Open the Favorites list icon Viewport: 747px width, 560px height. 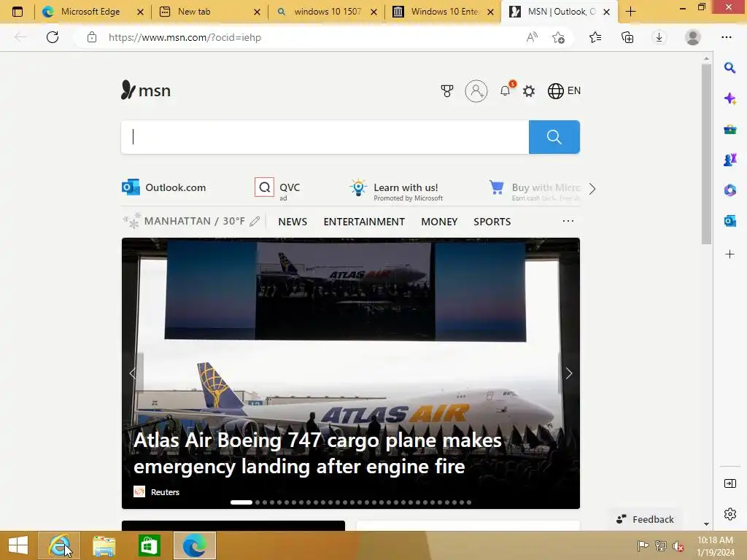point(595,37)
